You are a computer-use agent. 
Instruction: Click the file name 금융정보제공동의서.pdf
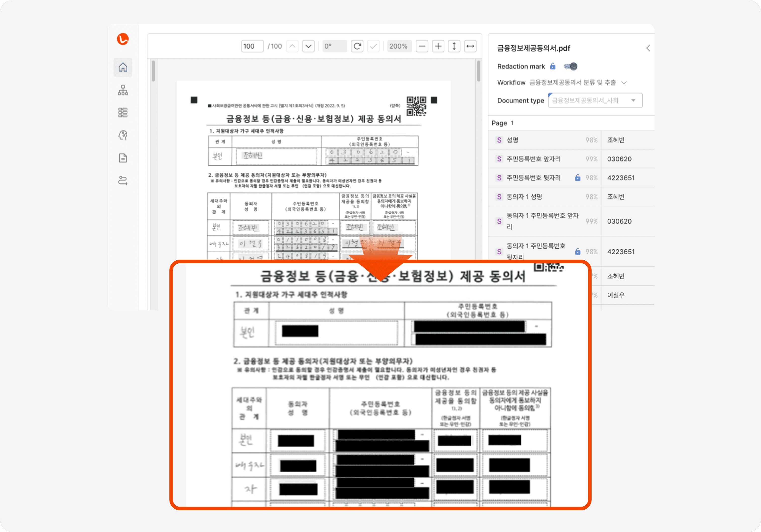(533, 48)
